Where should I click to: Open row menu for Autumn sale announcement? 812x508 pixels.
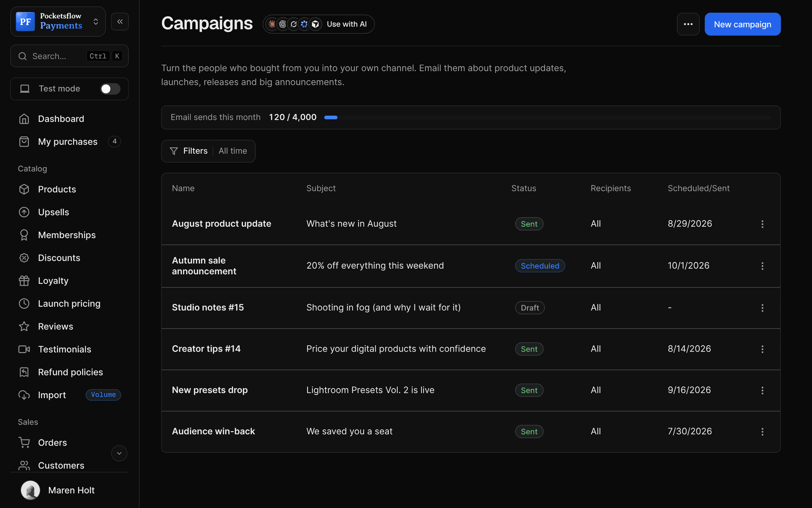click(762, 266)
